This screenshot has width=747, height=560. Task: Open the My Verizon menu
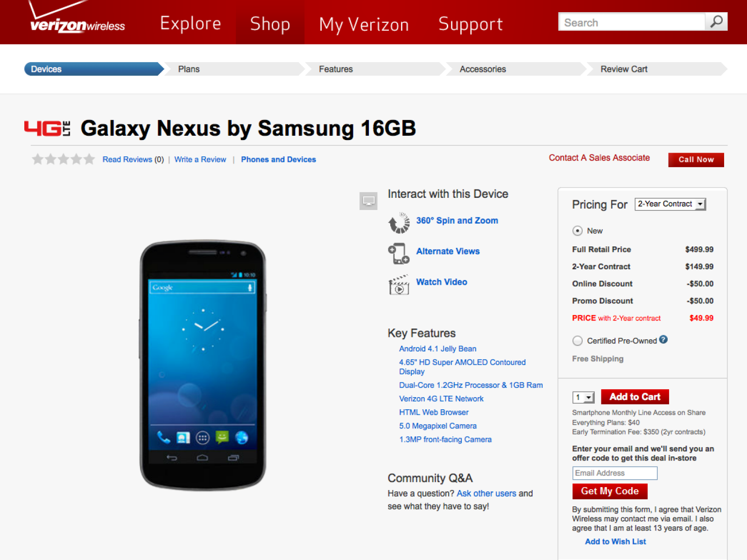(364, 24)
